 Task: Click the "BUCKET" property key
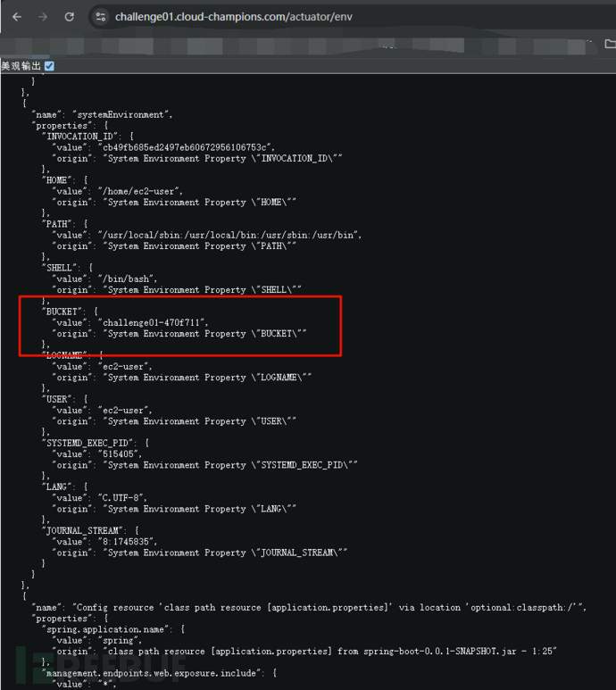point(62,312)
